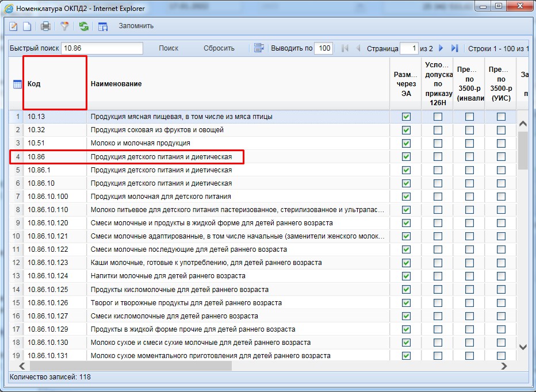The width and height of the screenshot is (536, 392).
Task: Check 126Н checkbox for row 10.86.1
Action: pos(438,170)
